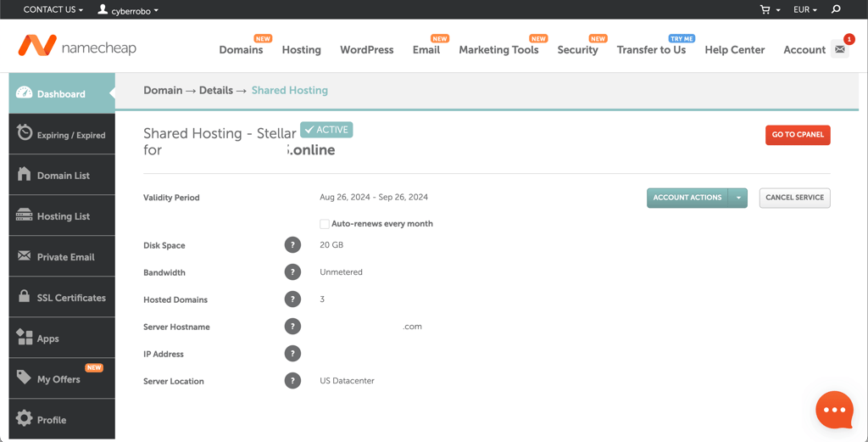The height and width of the screenshot is (442, 868).
Task: Click the Apps squares icon
Action: 24,337
